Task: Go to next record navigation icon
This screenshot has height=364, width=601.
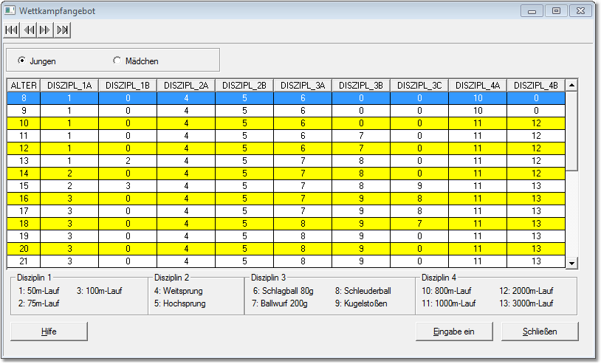Action: point(46,30)
